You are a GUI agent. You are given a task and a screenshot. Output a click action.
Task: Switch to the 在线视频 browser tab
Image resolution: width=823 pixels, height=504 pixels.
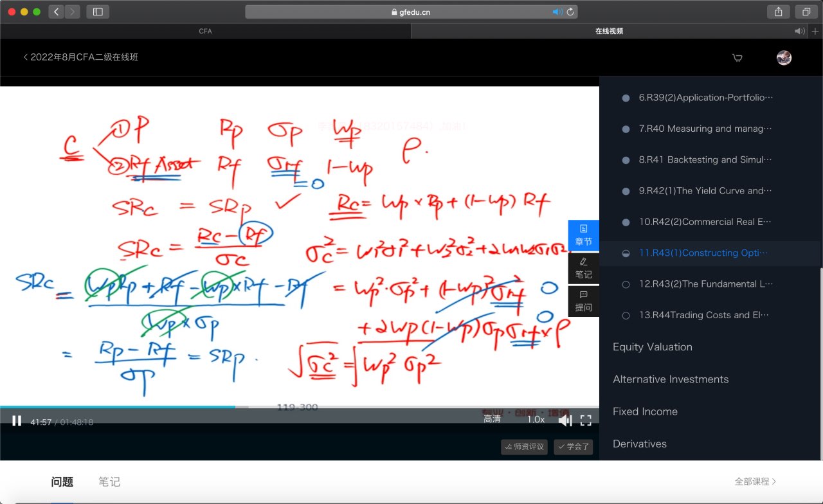tap(609, 31)
